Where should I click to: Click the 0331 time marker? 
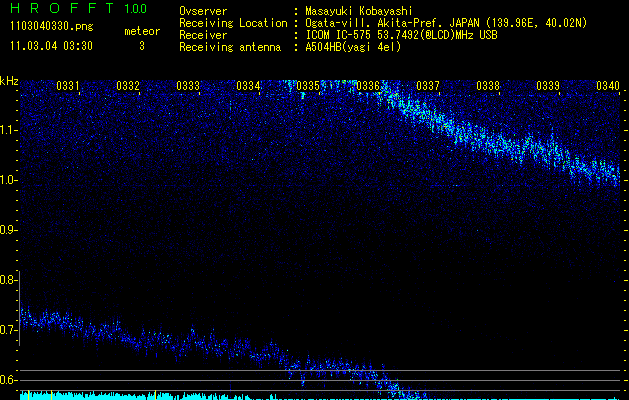[x=67, y=86]
